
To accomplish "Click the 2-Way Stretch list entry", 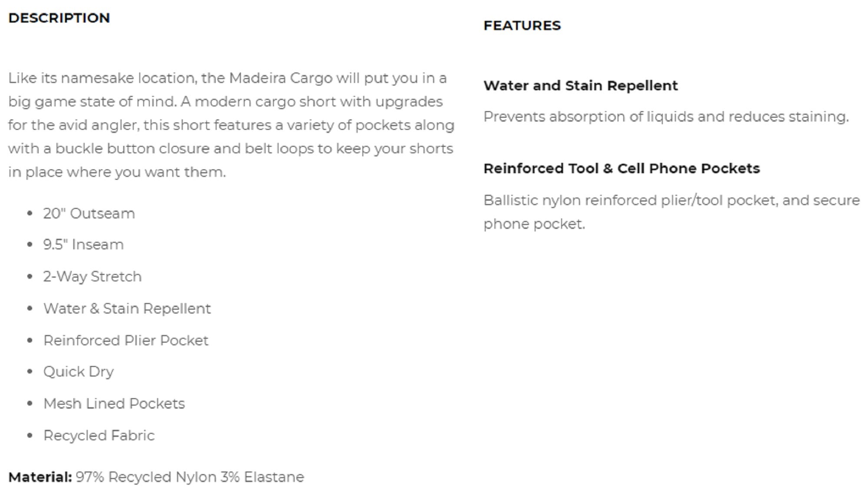I will tap(92, 277).
